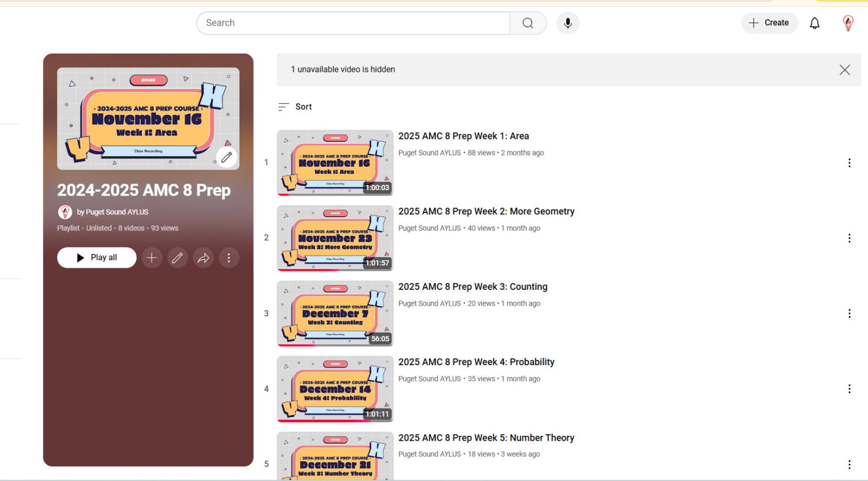Screen dimensions: 868x481
Task: Open the 'by Puget Sound AYLUS' link
Action: pyautogui.click(x=112, y=212)
